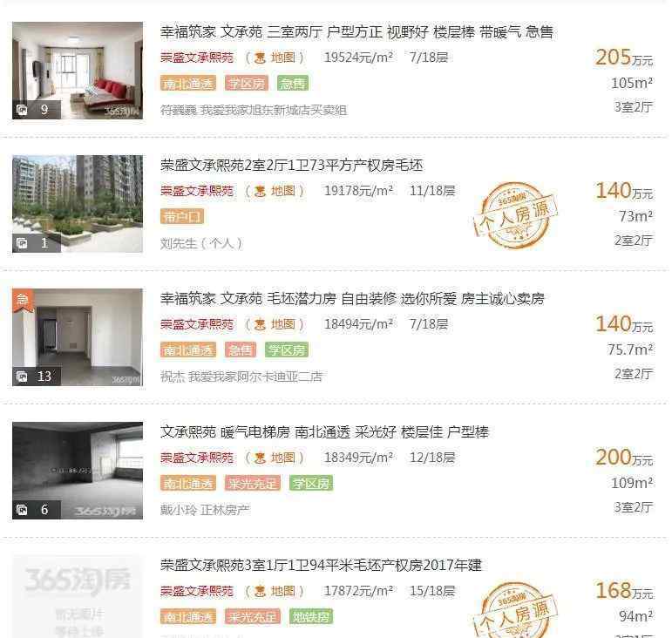The image size is (672, 638).
Task: Open the living room photo with red sofa
Action: (x=78, y=71)
